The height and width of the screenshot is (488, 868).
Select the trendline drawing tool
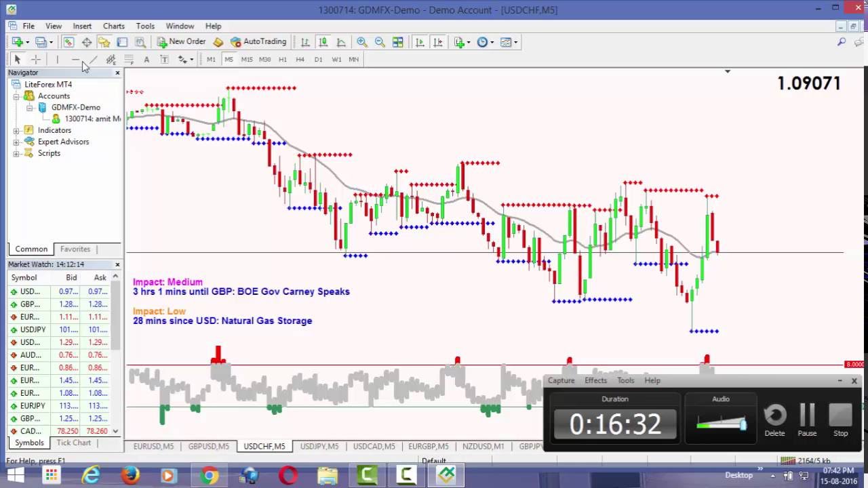(x=94, y=60)
